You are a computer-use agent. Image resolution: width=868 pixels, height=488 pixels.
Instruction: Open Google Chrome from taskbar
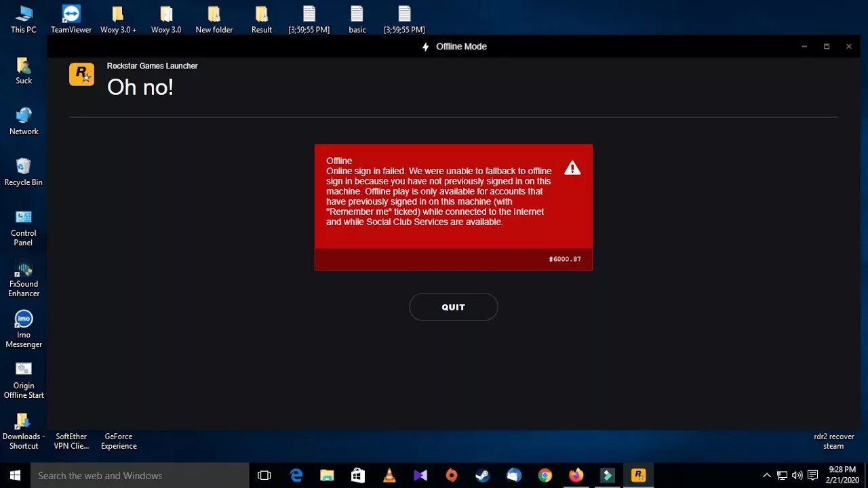click(x=545, y=475)
